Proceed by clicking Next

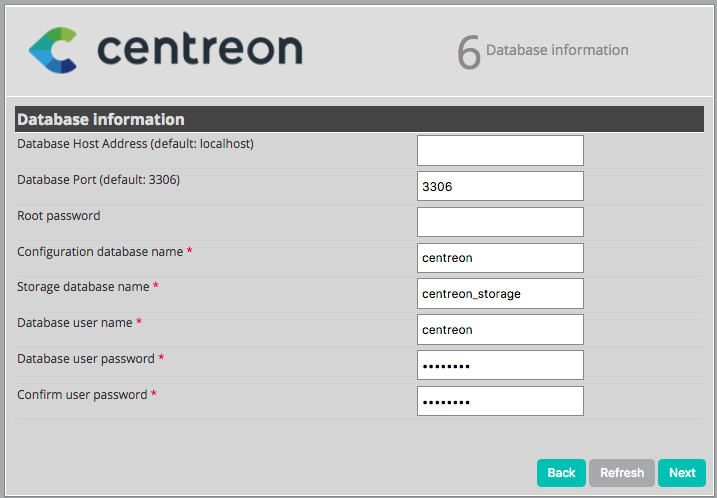pos(682,473)
